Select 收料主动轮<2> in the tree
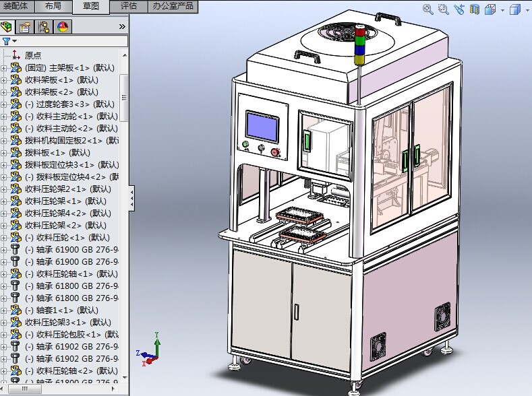 [71, 129]
